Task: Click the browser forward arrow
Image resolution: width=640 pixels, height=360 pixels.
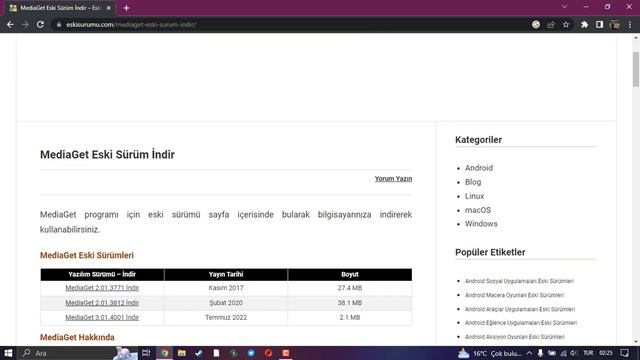Action: tap(25, 24)
